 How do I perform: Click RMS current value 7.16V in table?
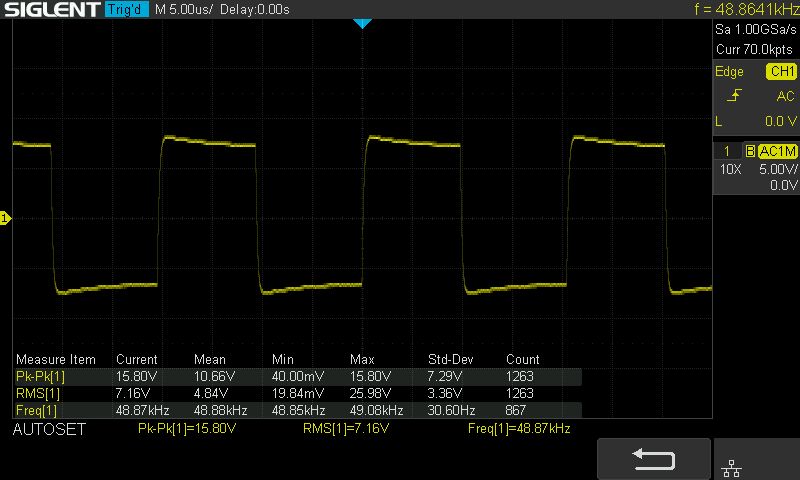point(133,393)
